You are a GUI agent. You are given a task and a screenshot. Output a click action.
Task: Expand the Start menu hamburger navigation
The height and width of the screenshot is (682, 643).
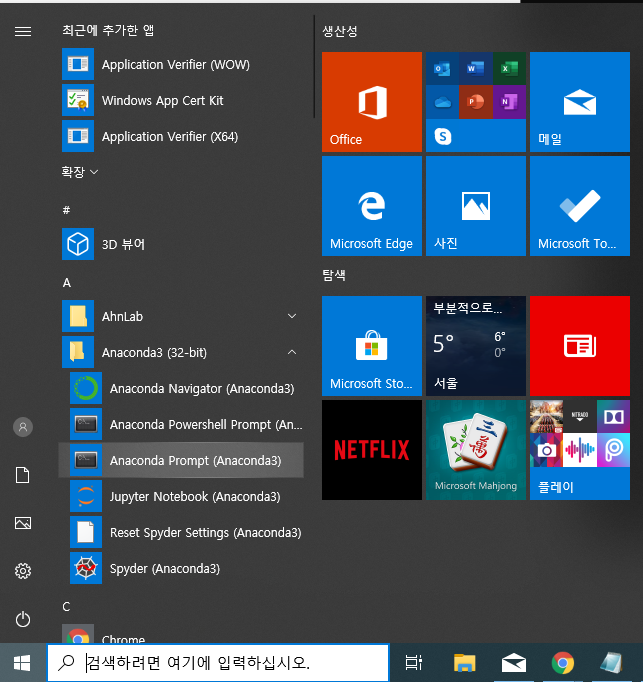coord(23,31)
